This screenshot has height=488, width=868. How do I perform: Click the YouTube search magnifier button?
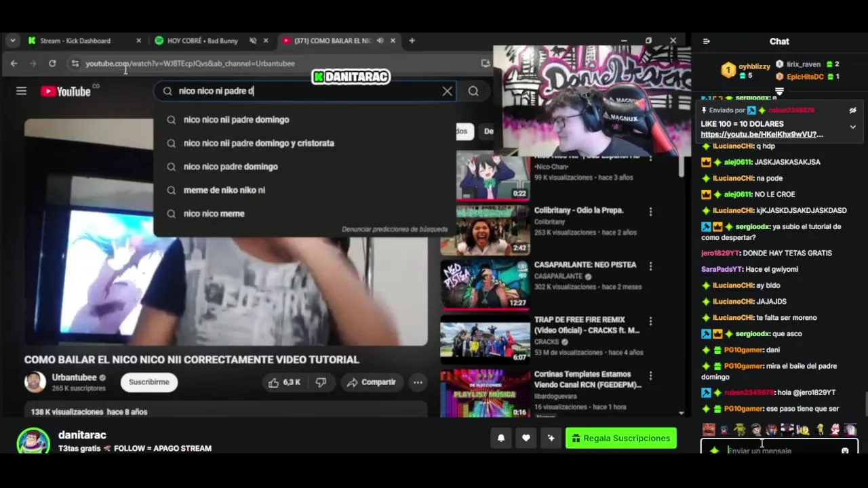click(x=473, y=91)
